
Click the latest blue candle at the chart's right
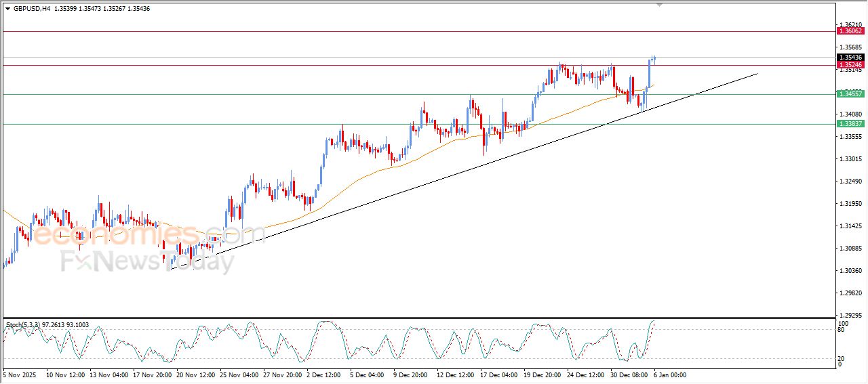(654, 58)
